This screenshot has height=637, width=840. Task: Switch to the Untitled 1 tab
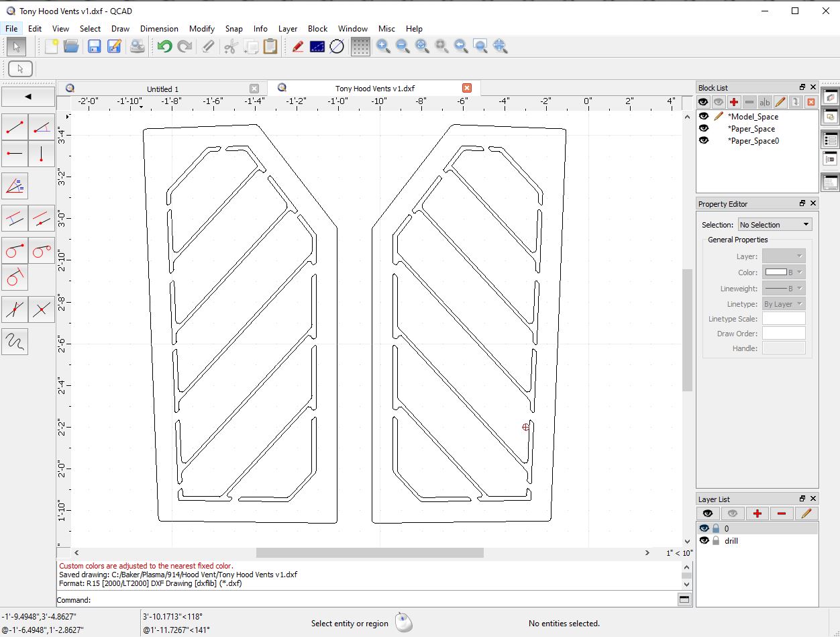click(162, 89)
